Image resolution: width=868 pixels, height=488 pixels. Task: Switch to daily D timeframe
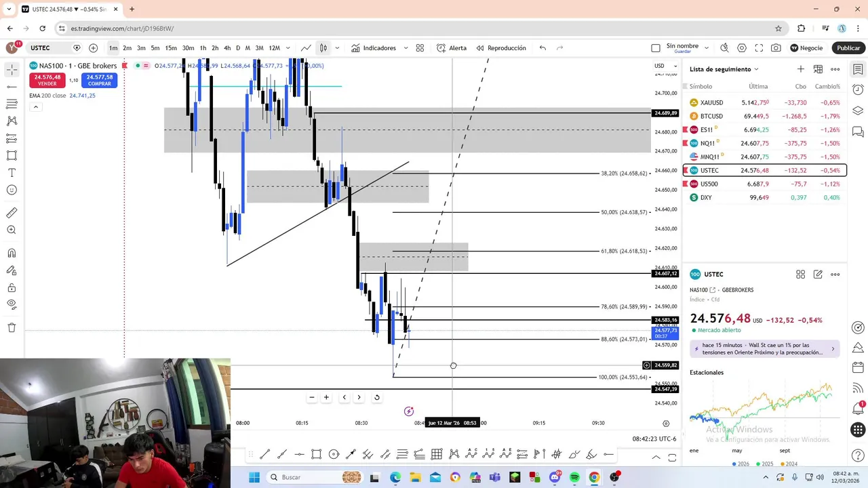click(238, 48)
